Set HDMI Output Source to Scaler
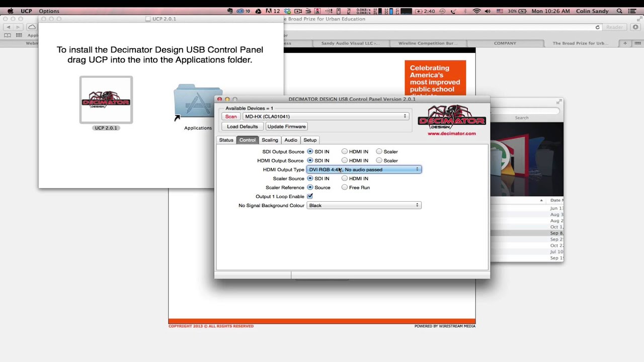 (379, 160)
